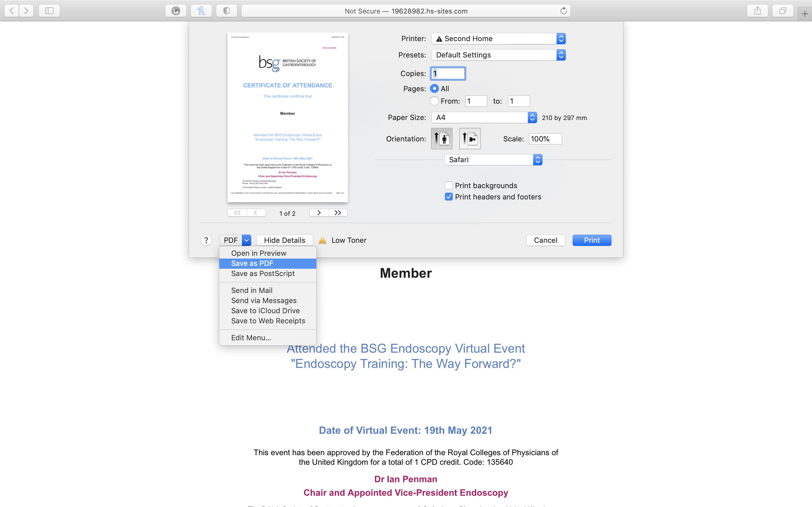Click the privacy shield icon

[x=226, y=11]
